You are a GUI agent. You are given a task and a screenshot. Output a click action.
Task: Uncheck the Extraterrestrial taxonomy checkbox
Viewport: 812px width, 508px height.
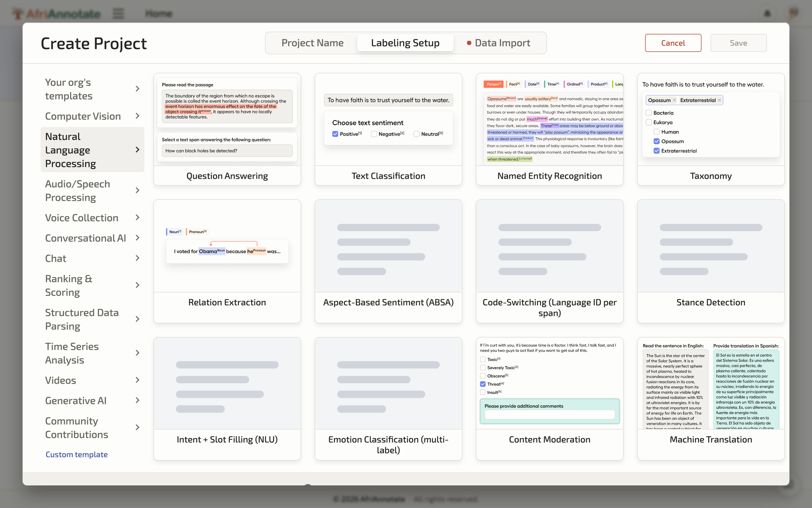point(657,151)
